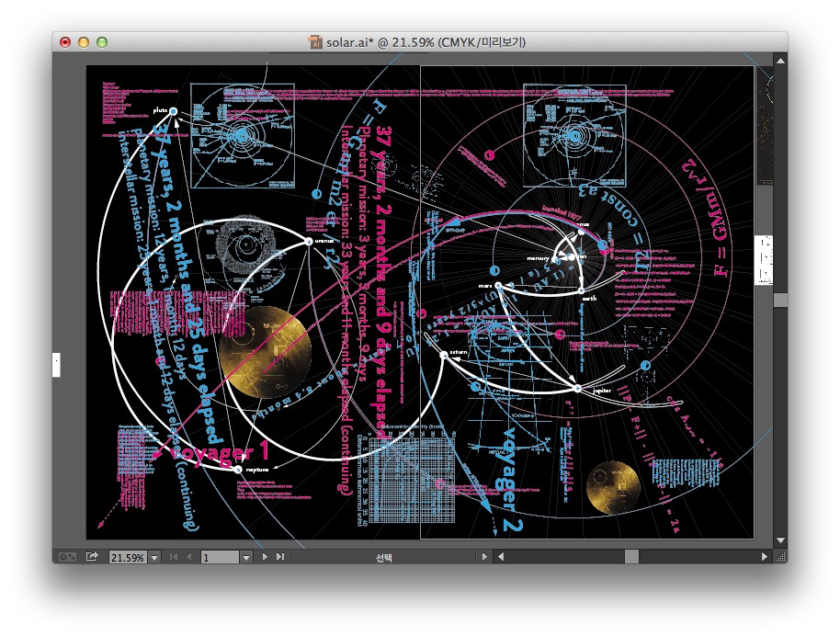Go to the next artboard
The width and height of the screenshot is (840, 636).
tap(265, 557)
